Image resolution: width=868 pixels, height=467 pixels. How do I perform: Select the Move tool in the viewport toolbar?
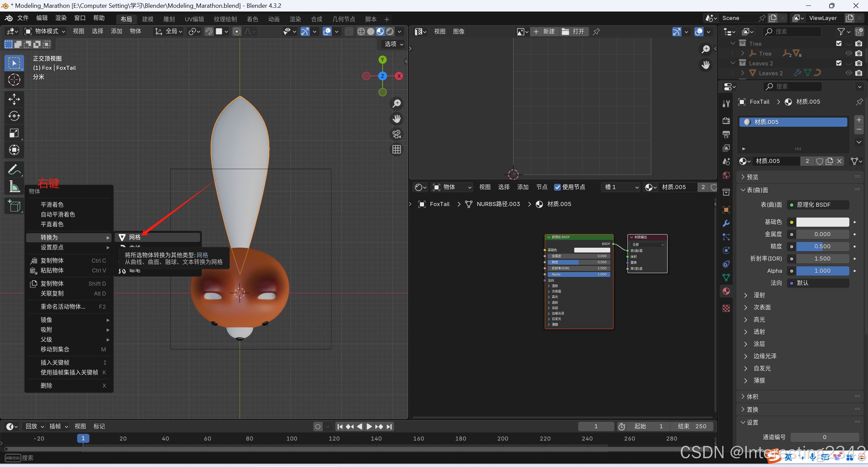point(14,99)
